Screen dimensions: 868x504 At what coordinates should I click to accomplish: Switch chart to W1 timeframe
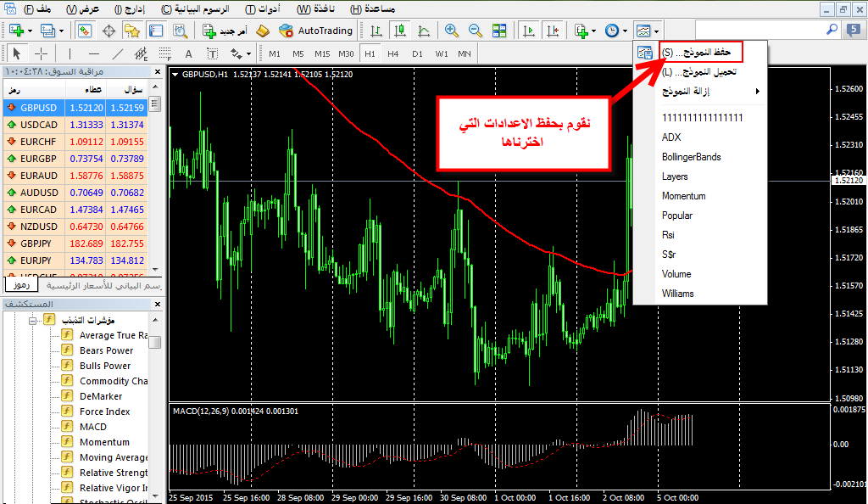pos(441,53)
